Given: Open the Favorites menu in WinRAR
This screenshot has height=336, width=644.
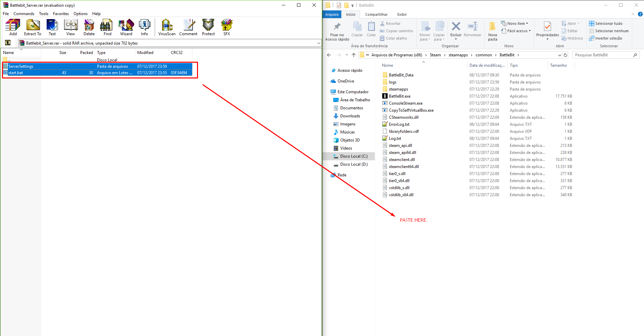Looking at the screenshot, I should point(61,14).
